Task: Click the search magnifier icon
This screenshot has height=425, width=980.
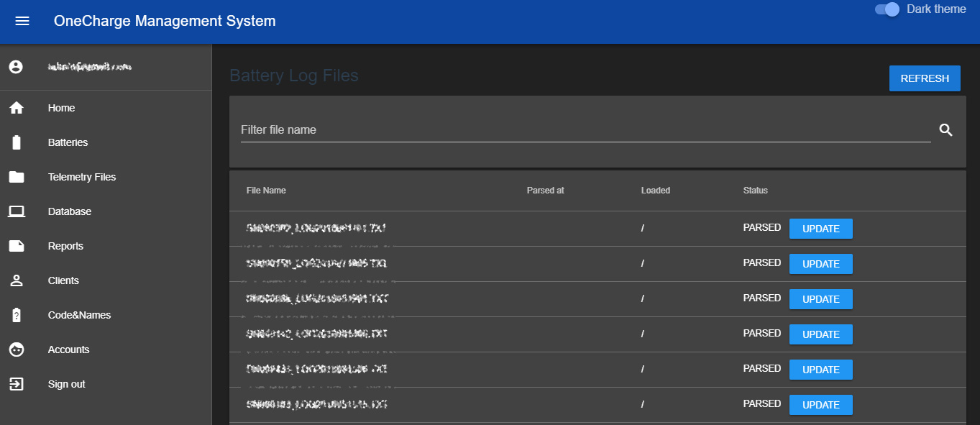Action: [946, 130]
